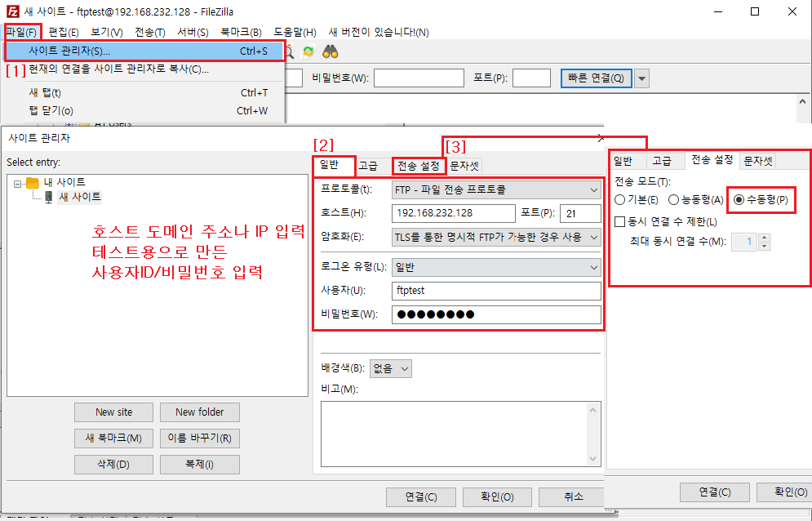Open the 보기(V) menu
This screenshot has width=812, height=521.
click(107, 32)
